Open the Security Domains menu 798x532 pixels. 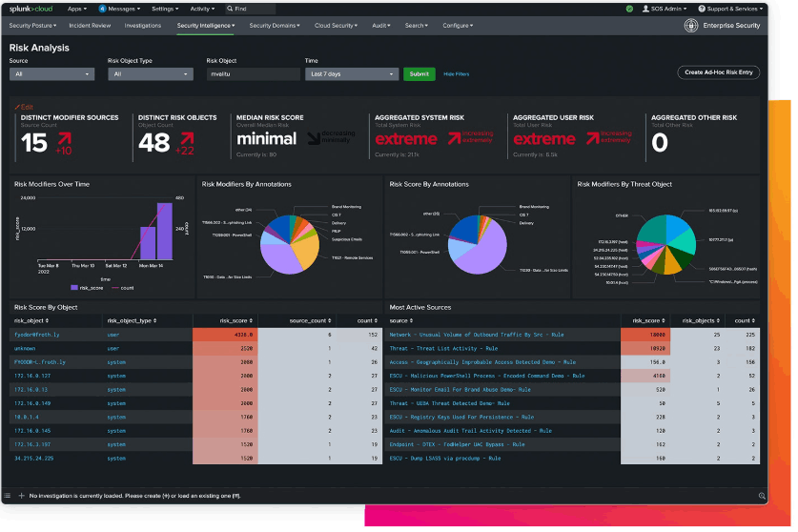pyautogui.click(x=275, y=26)
